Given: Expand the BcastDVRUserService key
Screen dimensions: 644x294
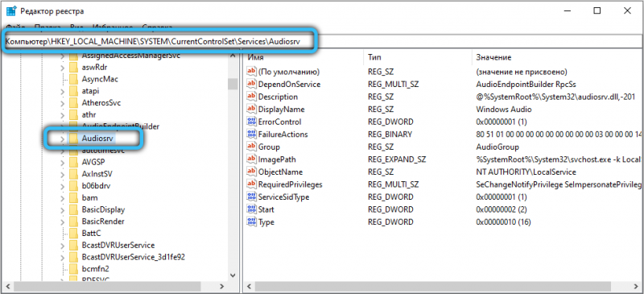Looking at the screenshot, I should (62, 246).
